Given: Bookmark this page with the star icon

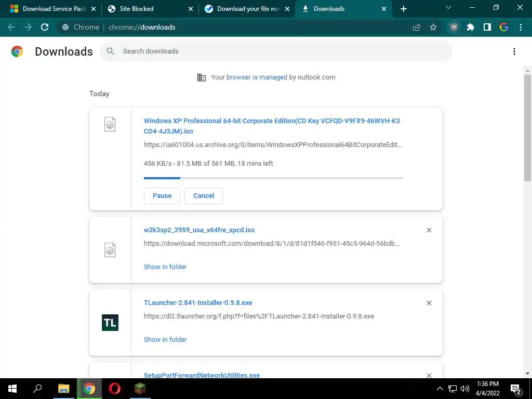Looking at the screenshot, I should [433, 27].
